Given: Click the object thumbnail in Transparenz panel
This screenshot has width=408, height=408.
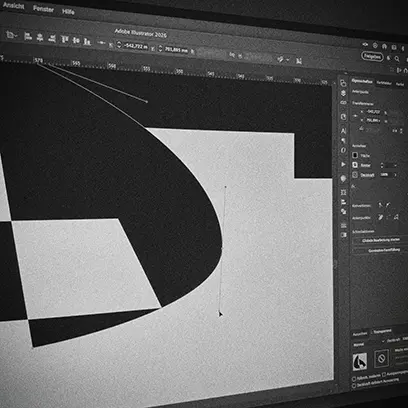Looking at the screenshot, I should tap(360, 361).
